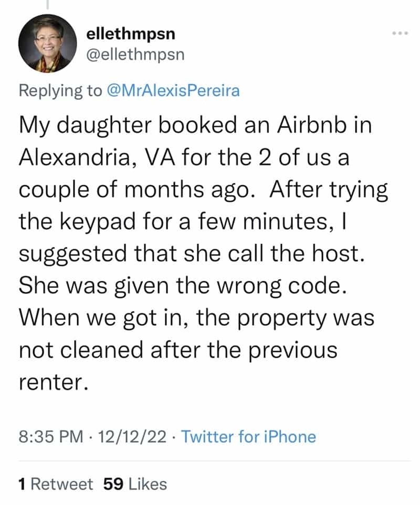View who retweeted via "1 Retweet"
The image size is (420, 505).
point(56,483)
